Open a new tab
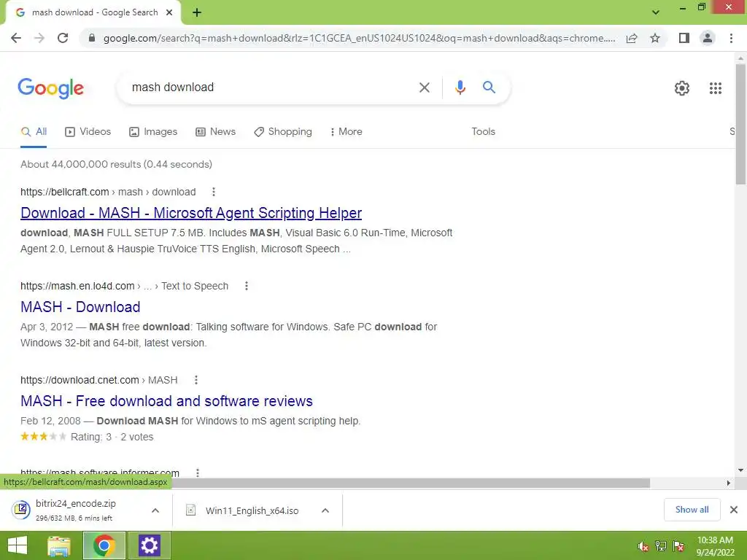Viewport: 747px width, 560px height. 197,12
